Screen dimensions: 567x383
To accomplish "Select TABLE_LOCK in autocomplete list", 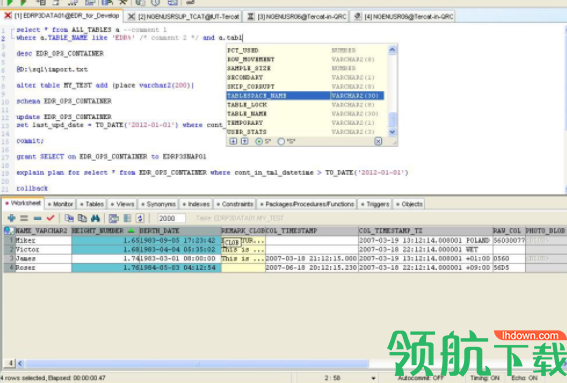I will pyautogui.click(x=305, y=105).
